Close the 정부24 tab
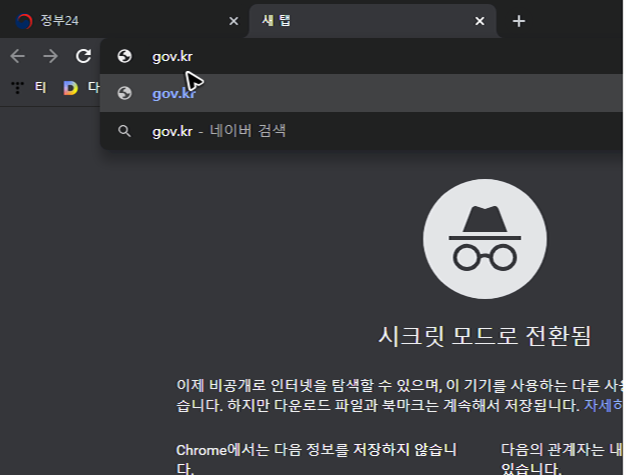 (234, 21)
